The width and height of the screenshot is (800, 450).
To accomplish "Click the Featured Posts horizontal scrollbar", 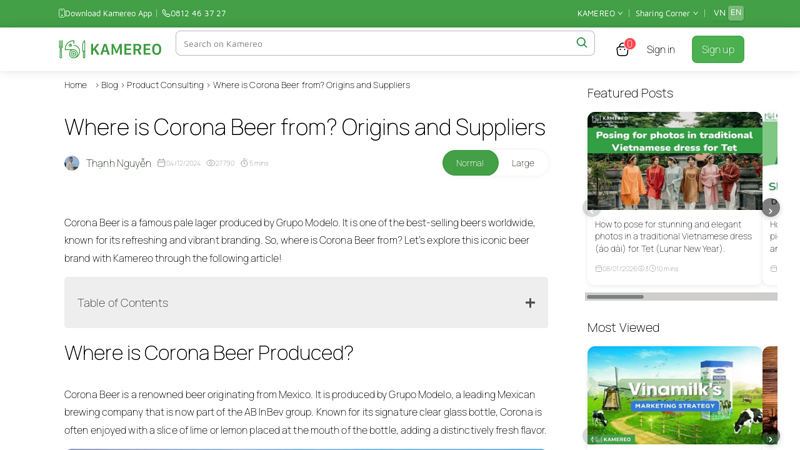I will (681, 296).
